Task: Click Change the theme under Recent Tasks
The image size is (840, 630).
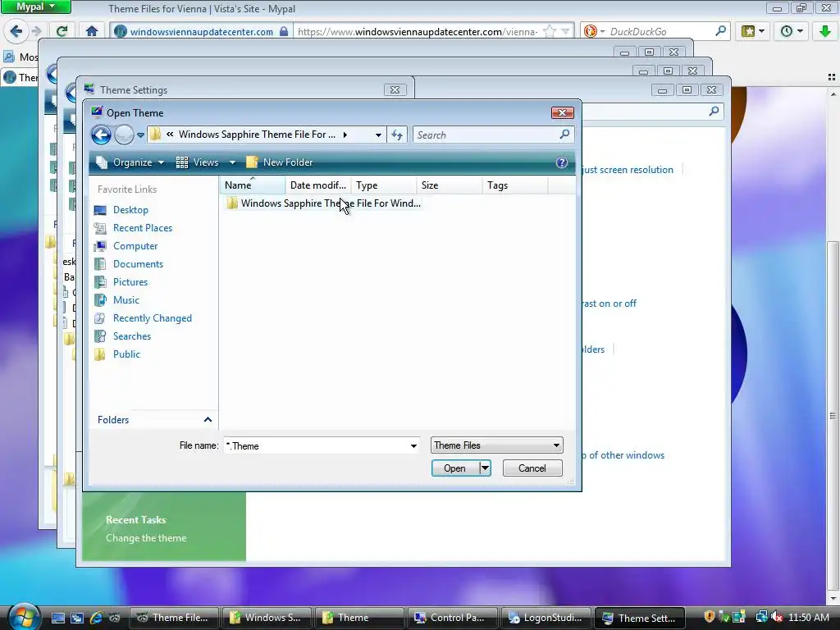Action: pyautogui.click(x=146, y=538)
